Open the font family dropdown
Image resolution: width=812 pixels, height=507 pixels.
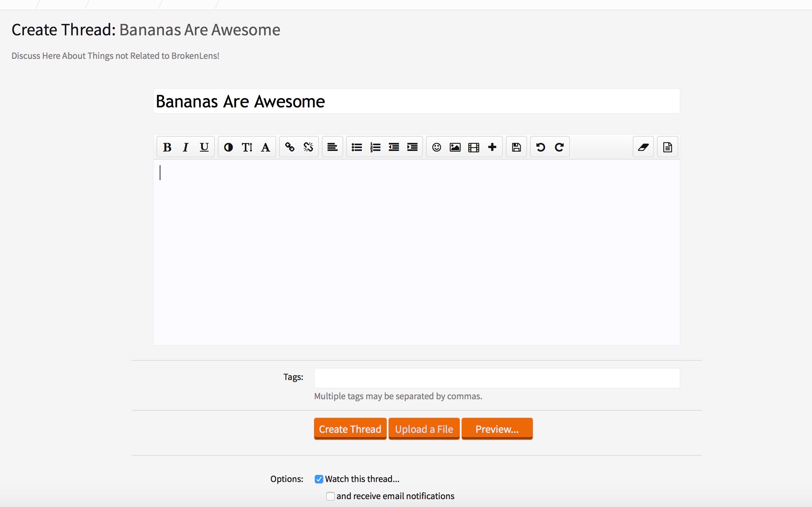pos(266,147)
